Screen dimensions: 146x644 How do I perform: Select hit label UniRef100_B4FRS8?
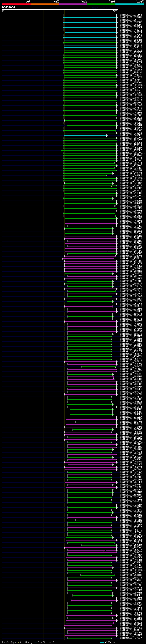[131, 628]
